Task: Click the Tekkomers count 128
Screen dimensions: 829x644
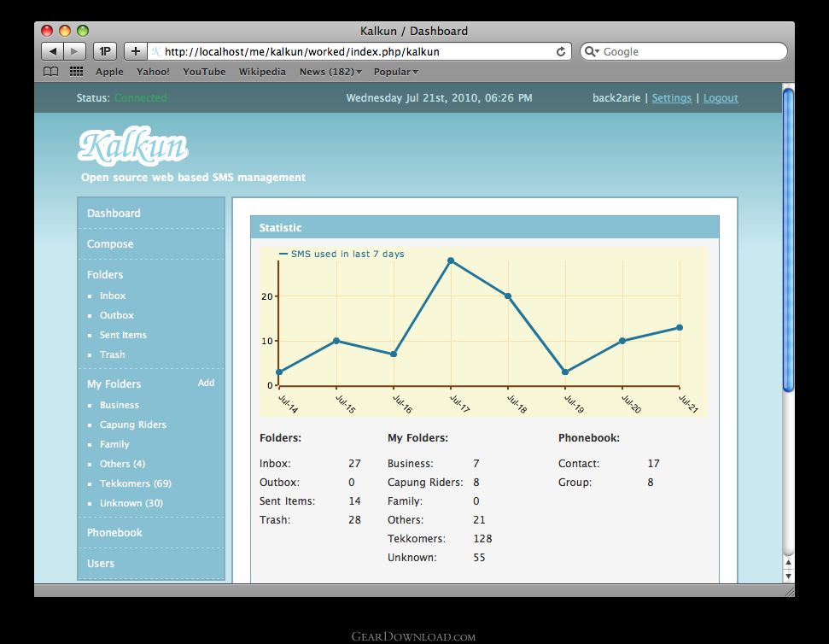Action: point(482,538)
